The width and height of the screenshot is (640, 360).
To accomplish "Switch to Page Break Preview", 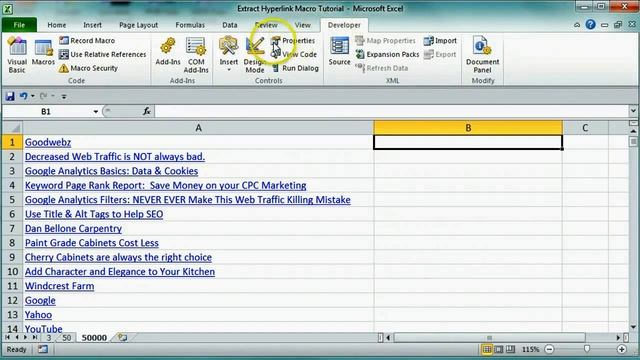I will tap(510, 349).
